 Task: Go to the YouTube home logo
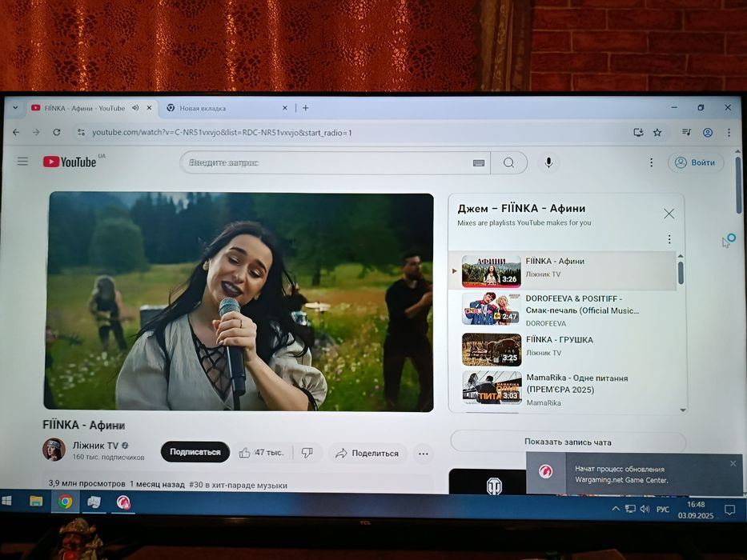[x=70, y=162]
